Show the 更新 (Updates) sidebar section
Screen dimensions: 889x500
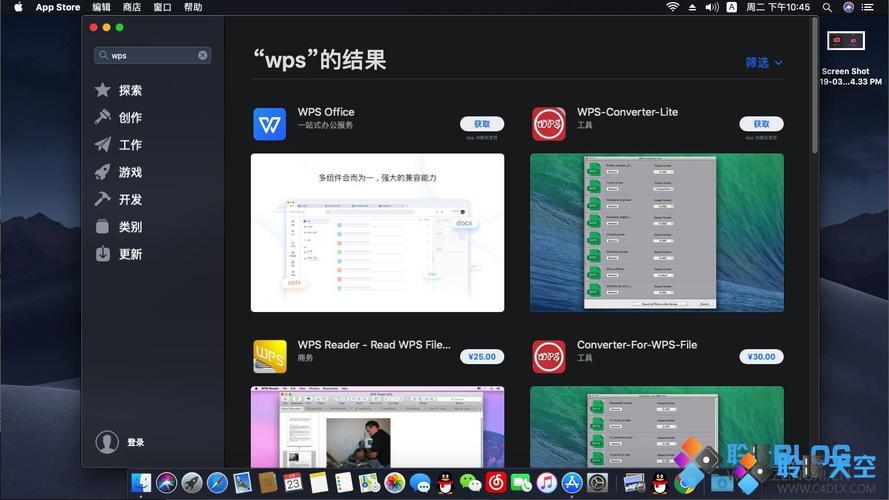118,254
